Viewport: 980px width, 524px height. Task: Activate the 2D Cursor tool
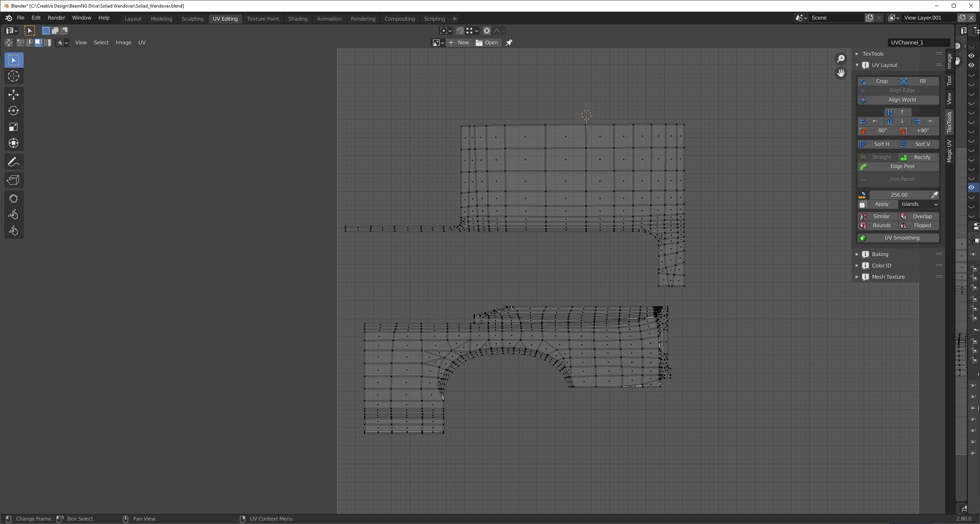pos(14,76)
